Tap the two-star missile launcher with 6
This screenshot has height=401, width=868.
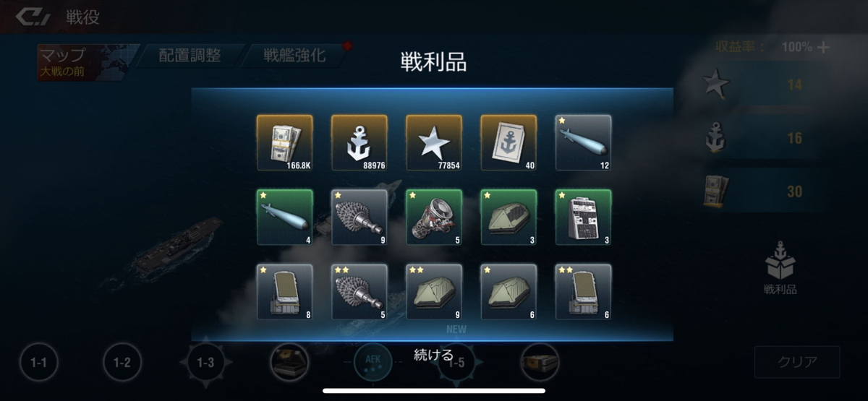tap(584, 292)
